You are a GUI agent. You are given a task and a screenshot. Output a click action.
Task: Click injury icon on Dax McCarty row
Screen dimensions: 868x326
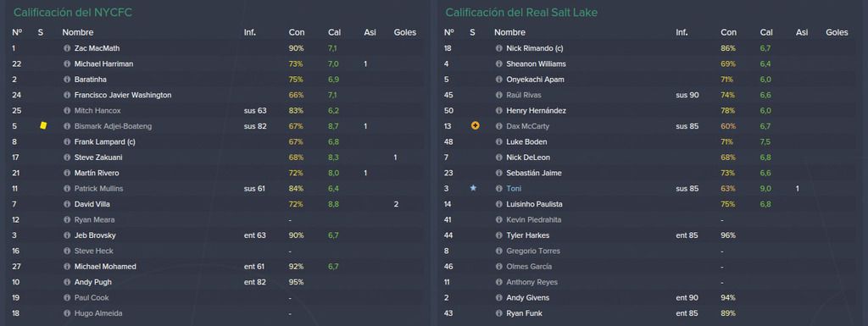click(475, 126)
